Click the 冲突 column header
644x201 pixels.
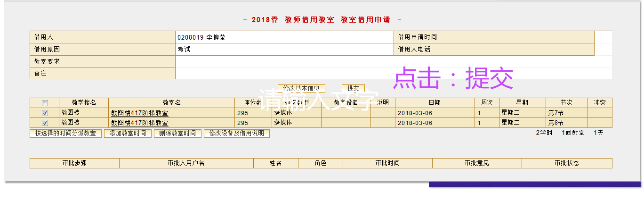(x=599, y=103)
